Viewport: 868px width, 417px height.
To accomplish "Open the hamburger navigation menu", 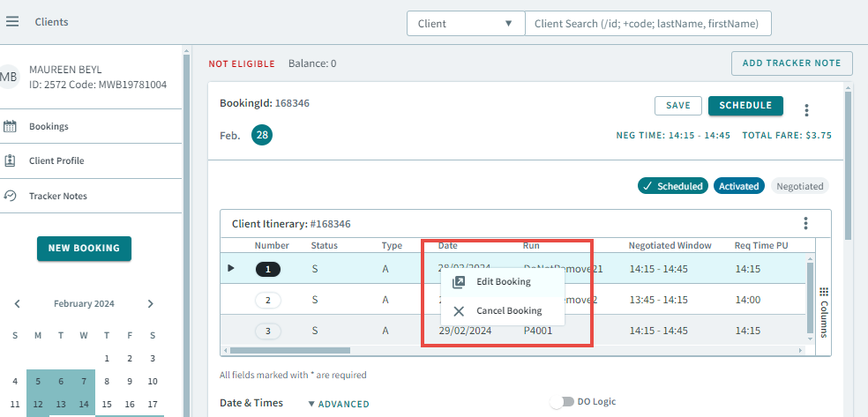I will (x=12, y=21).
